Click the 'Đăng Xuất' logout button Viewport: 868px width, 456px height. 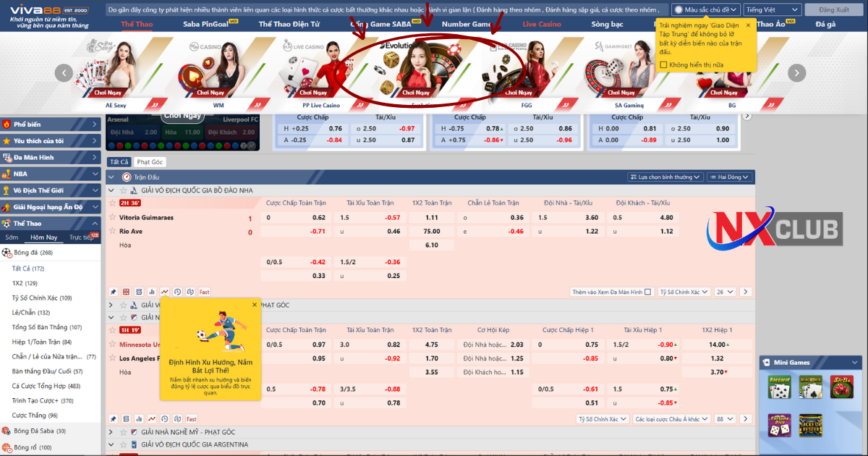coord(834,9)
